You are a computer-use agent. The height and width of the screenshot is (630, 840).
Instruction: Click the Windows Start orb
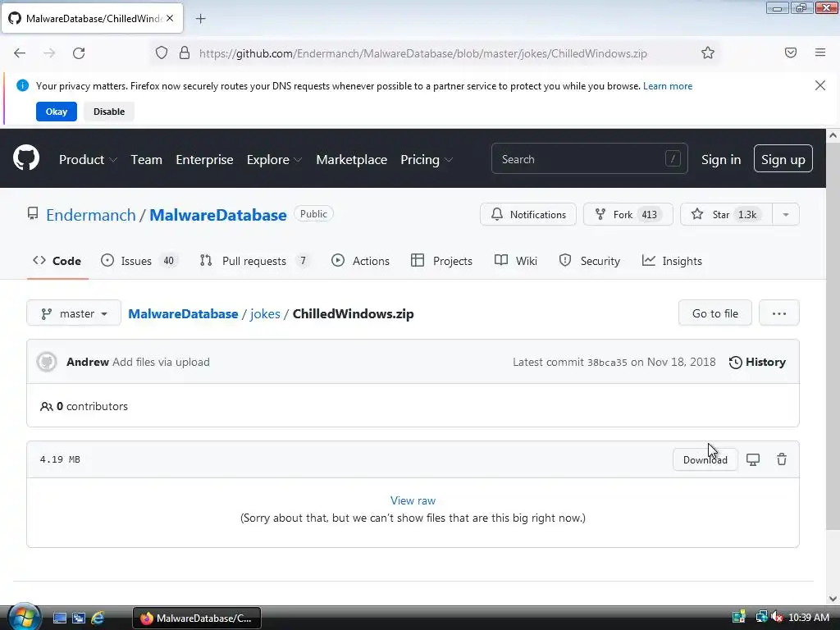click(24, 617)
